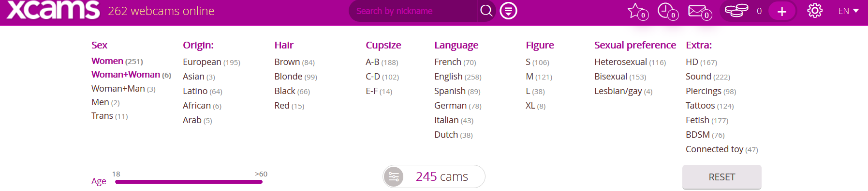The width and height of the screenshot is (868, 191).
Task: Click the Age range slider bar
Action: [189, 182]
